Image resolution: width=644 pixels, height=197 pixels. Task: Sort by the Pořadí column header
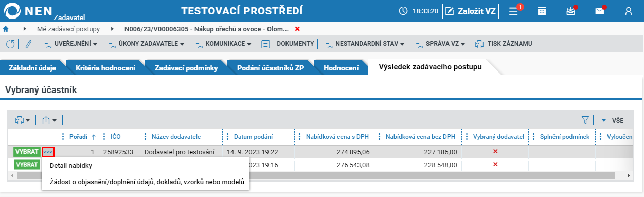click(78, 136)
